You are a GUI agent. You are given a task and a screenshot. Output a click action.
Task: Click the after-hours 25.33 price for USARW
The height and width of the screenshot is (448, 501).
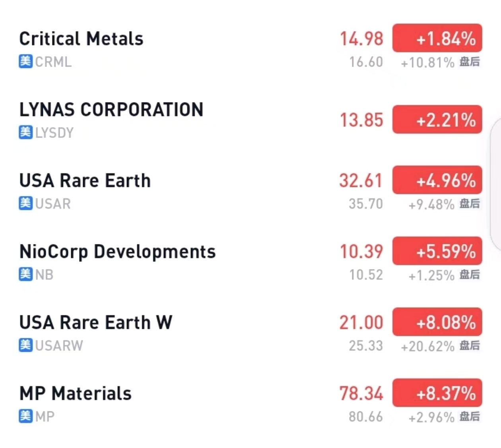coord(365,346)
